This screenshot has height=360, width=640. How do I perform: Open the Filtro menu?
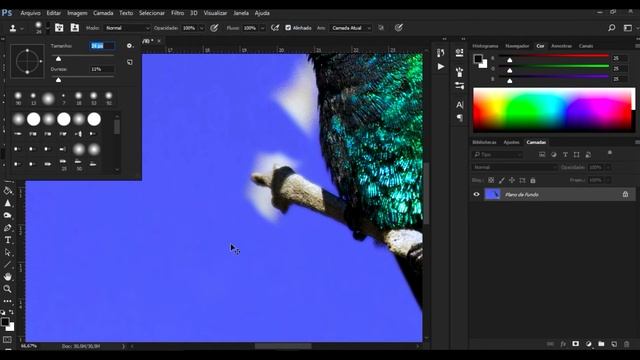[178, 13]
